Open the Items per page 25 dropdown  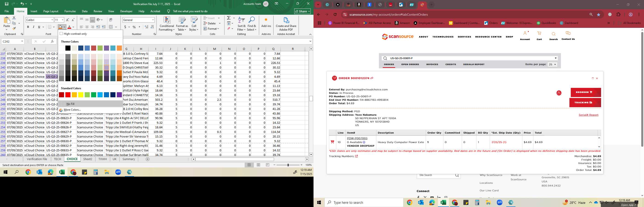pos(552,64)
